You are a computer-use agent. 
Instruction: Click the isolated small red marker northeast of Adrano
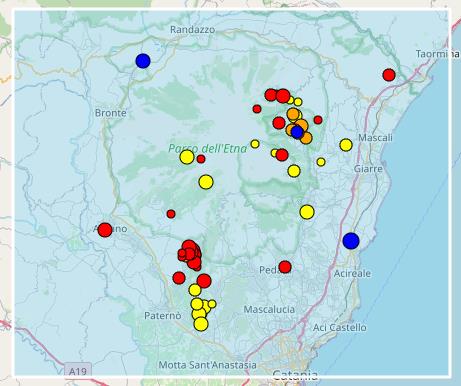171,214
